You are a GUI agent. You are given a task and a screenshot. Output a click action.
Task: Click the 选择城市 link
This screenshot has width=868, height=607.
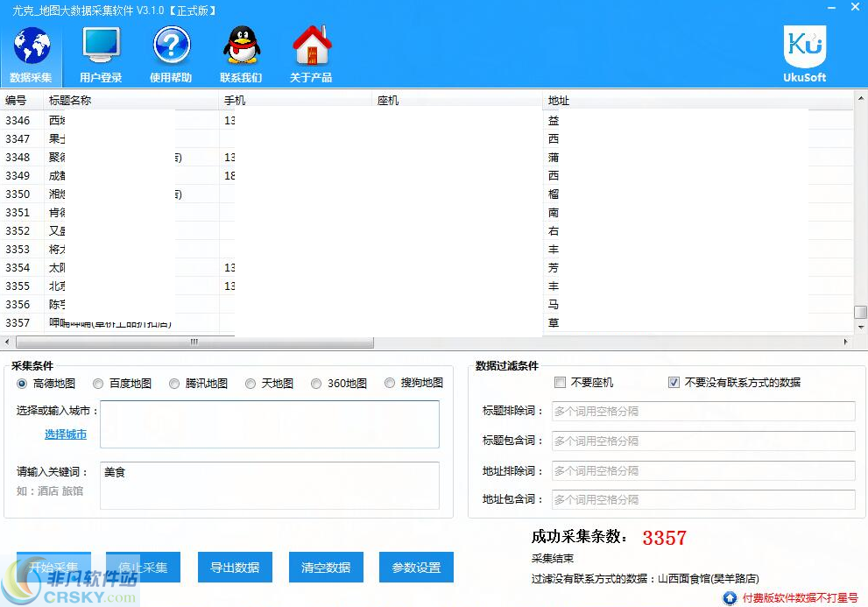(66, 434)
